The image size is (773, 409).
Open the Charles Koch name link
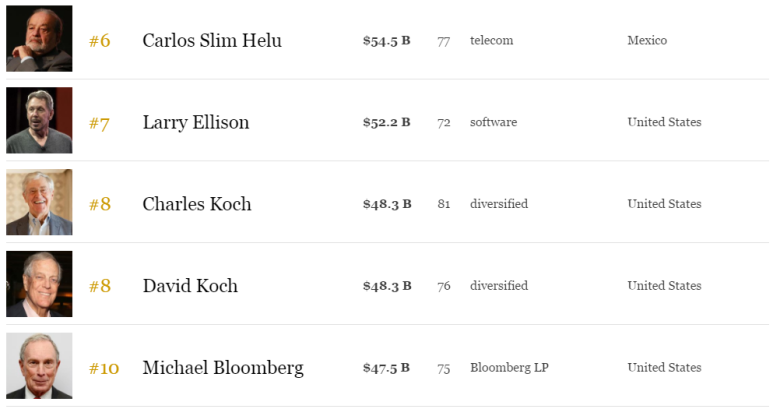(x=197, y=205)
